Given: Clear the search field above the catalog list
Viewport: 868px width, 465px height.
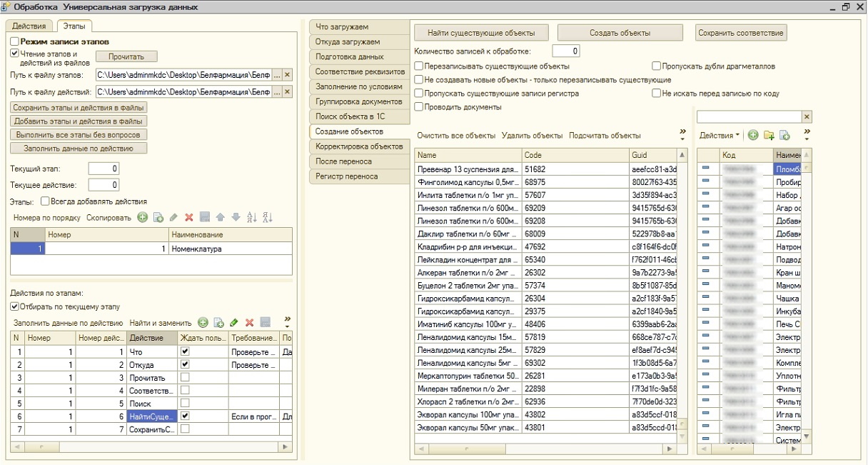Looking at the screenshot, I should tap(807, 116).
